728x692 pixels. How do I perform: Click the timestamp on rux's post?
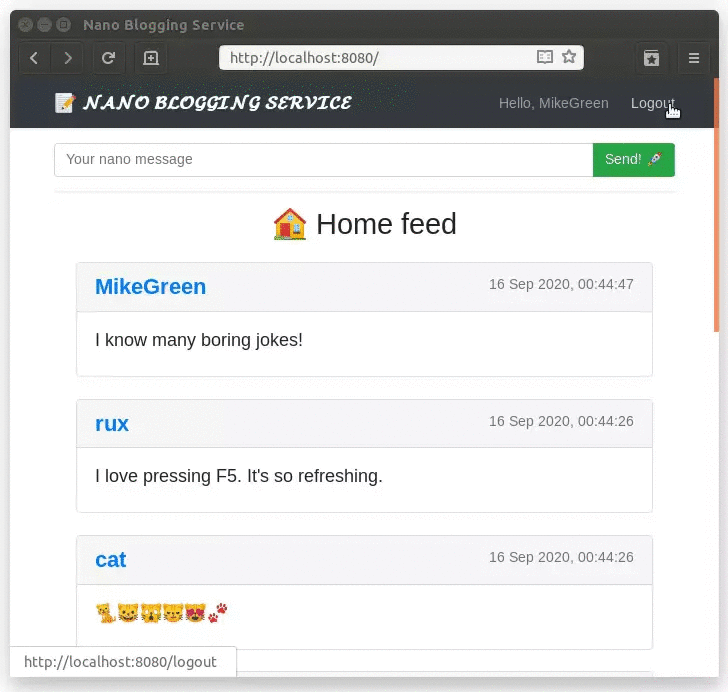click(x=561, y=421)
